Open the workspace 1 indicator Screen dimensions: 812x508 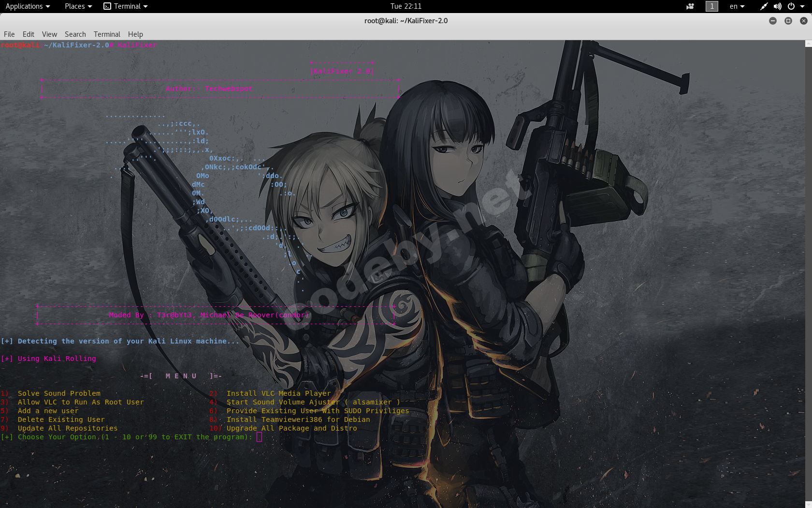coord(712,6)
